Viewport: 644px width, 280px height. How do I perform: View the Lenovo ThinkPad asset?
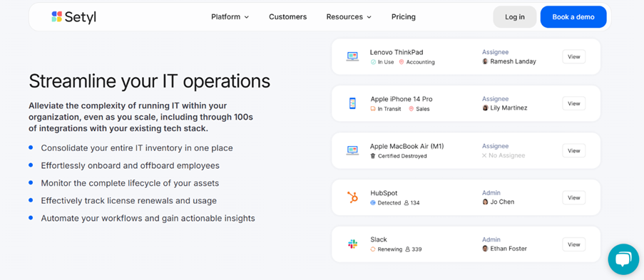(x=574, y=57)
